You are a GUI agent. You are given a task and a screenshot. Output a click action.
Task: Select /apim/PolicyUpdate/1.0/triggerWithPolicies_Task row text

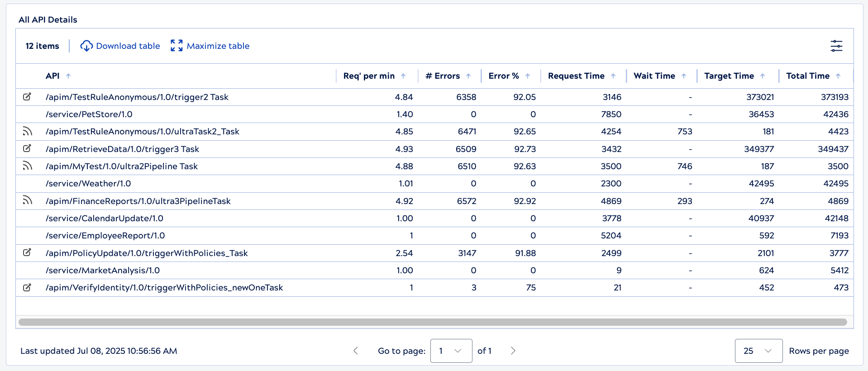147,253
